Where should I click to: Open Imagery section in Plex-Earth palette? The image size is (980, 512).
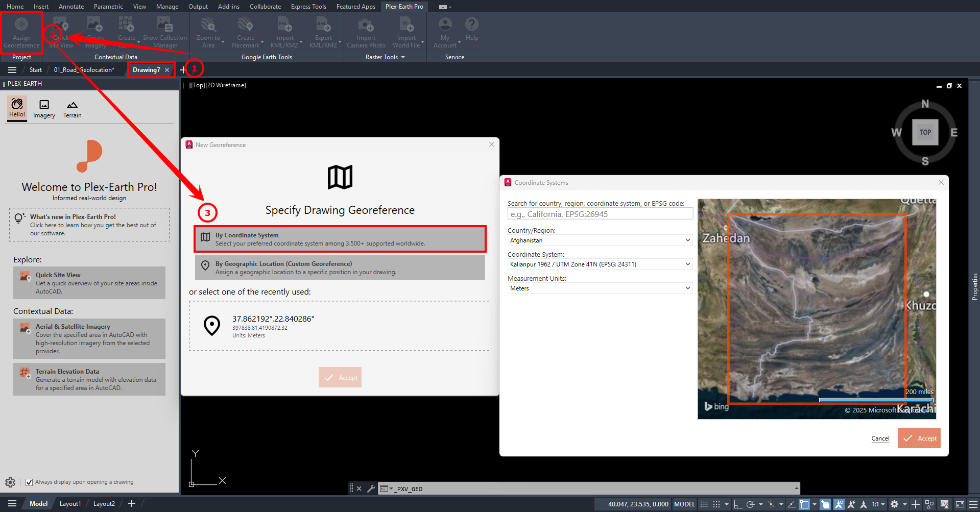[x=44, y=109]
